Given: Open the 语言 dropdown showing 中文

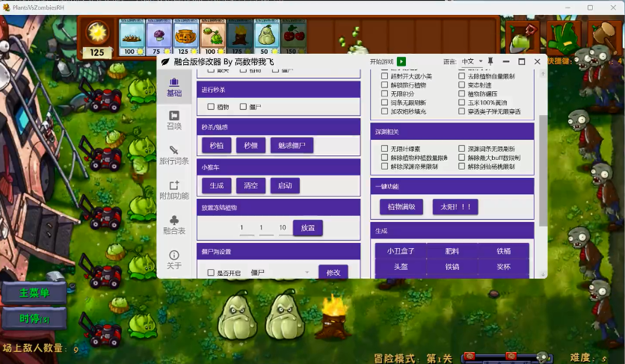Looking at the screenshot, I should [x=472, y=61].
